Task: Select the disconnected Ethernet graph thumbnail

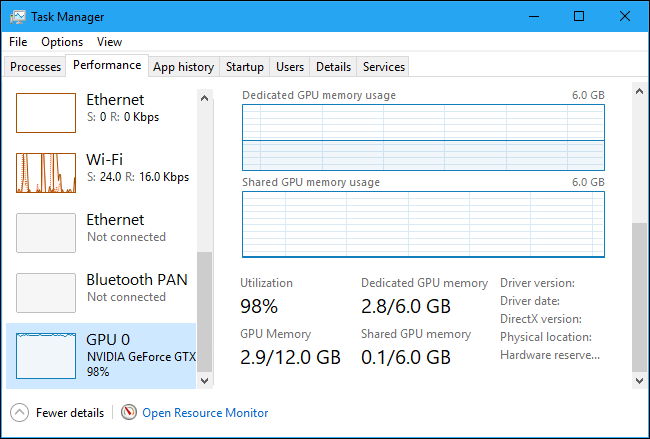Action: point(46,232)
